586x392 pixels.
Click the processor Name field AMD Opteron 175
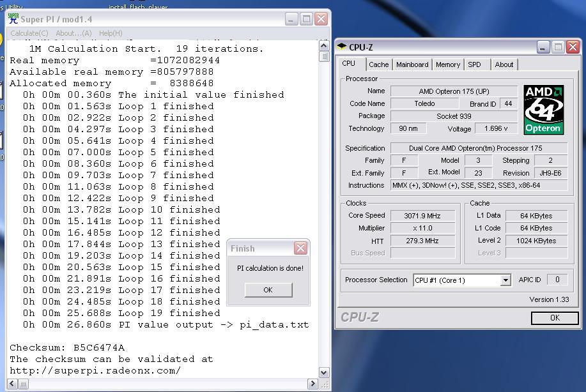[x=454, y=91]
